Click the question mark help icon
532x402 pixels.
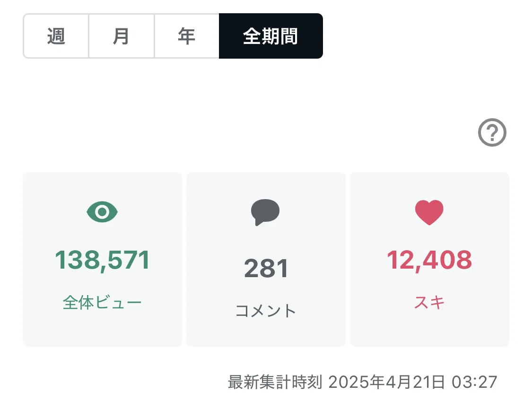(x=492, y=132)
